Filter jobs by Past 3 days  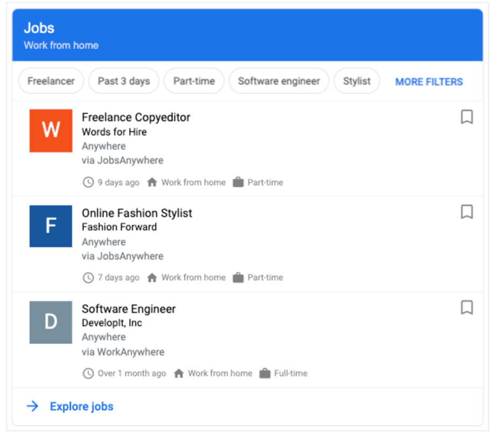(124, 81)
